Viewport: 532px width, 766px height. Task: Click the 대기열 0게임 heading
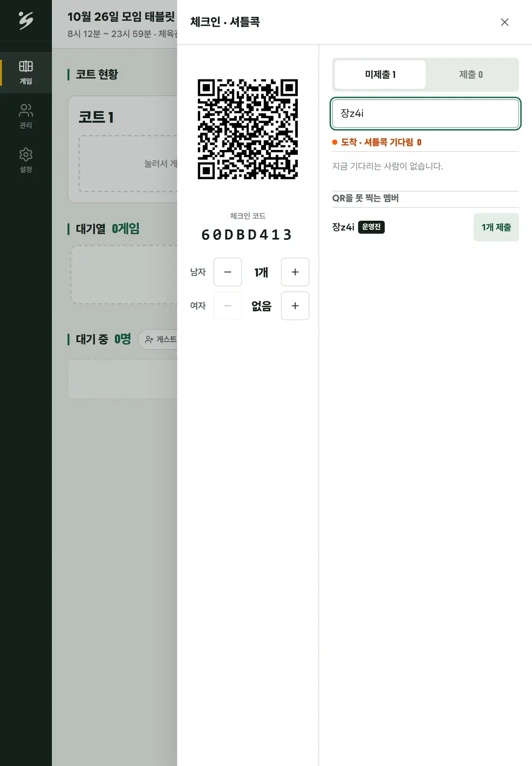pyautogui.click(x=107, y=228)
